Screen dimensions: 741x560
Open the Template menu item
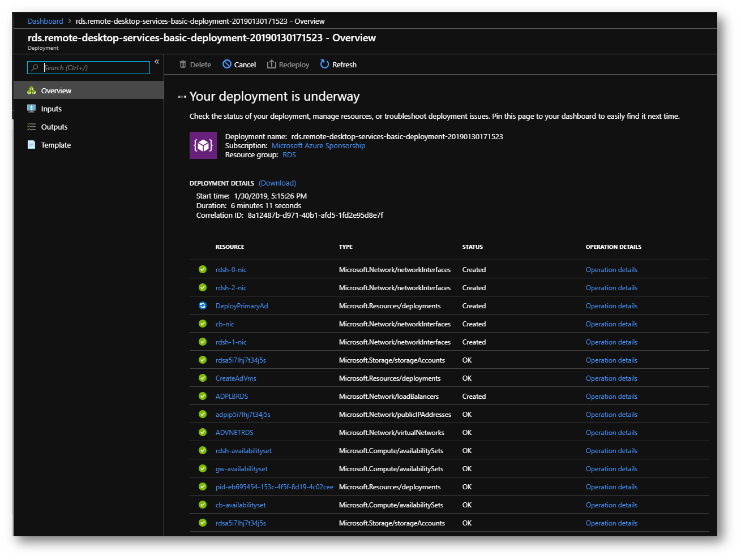pyautogui.click(x=88, y=145)
